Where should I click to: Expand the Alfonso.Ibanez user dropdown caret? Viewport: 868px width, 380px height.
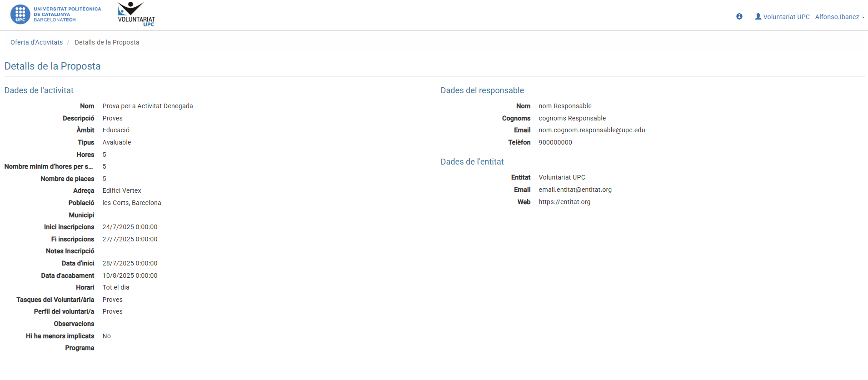tap(863, 17)
